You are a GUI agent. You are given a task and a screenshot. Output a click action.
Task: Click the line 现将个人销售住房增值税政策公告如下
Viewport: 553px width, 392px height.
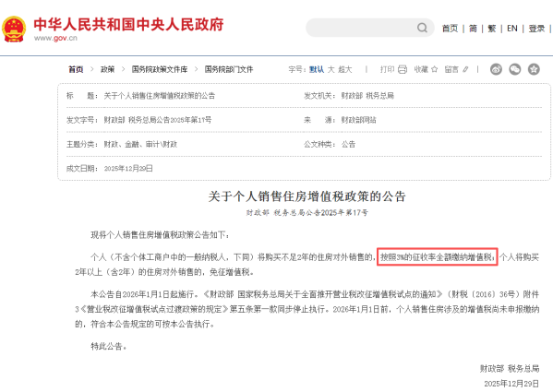point(160,234)
